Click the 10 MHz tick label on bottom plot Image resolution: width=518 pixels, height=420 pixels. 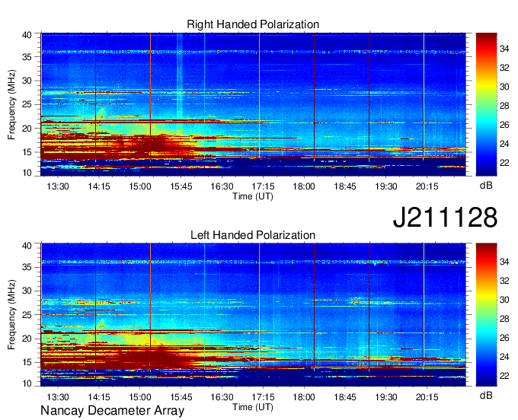pyautogui.click(x=27, y=383)
